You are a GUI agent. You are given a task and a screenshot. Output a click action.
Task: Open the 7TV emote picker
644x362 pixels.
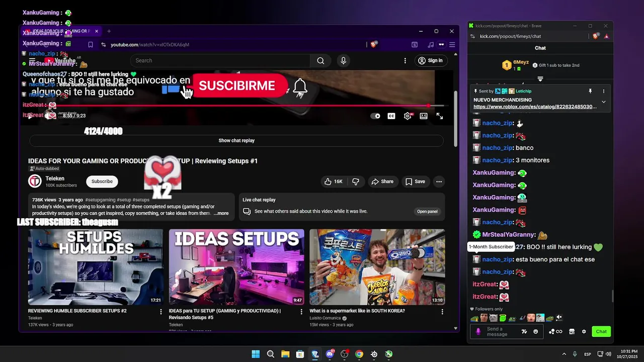click(x=524, y=332)
